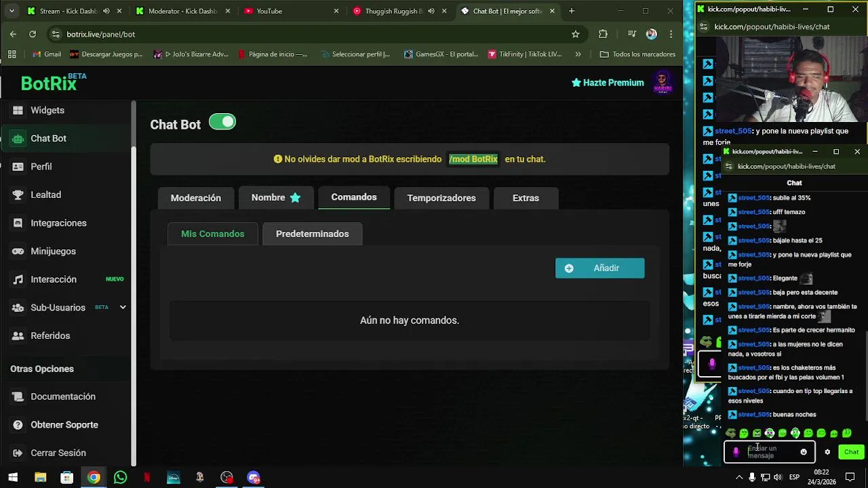
Task: Open the Perfil sidebar icon
Action: point(18,167)
